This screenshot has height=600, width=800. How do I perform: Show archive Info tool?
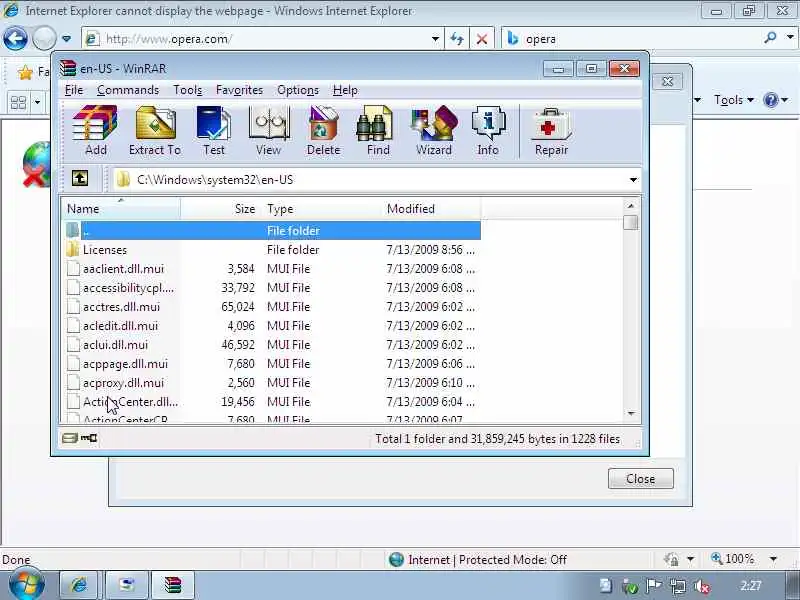point(488,130)
